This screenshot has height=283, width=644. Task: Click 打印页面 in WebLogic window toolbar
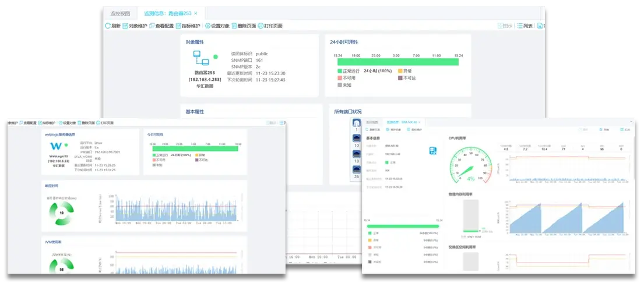click(105, 123)
